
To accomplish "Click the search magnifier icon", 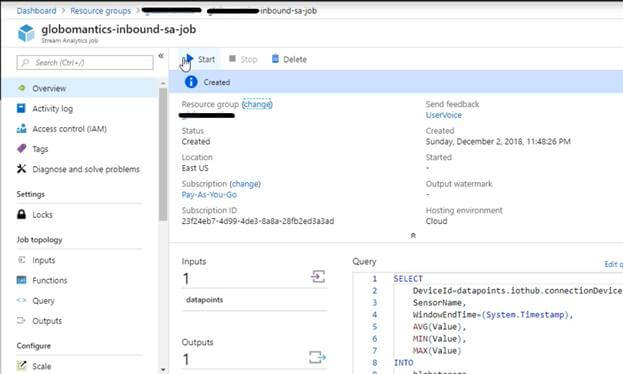I will (x=25, y=62).
